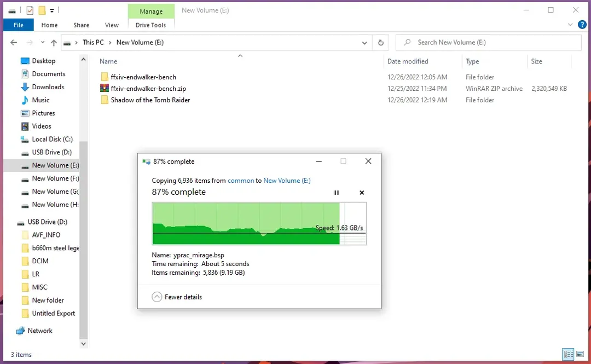The image size is (591, 364).
Task: Click the 'common' source folder link
Action: point(241,181)
